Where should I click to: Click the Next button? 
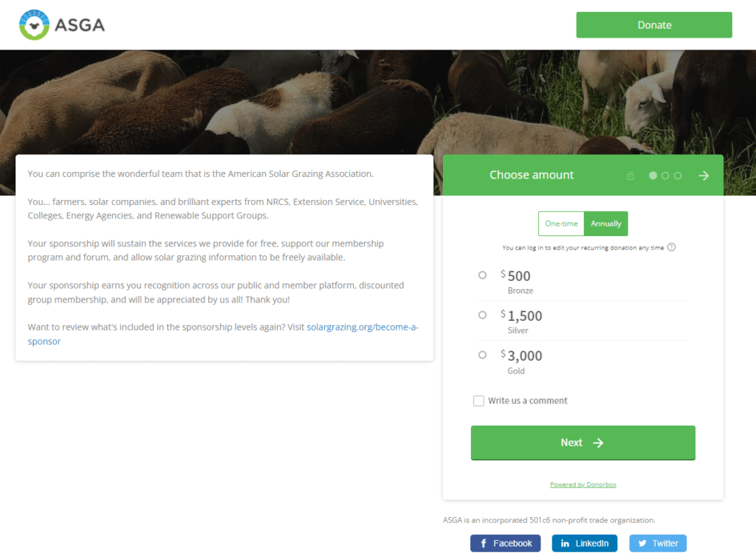[x=583, y=443]
